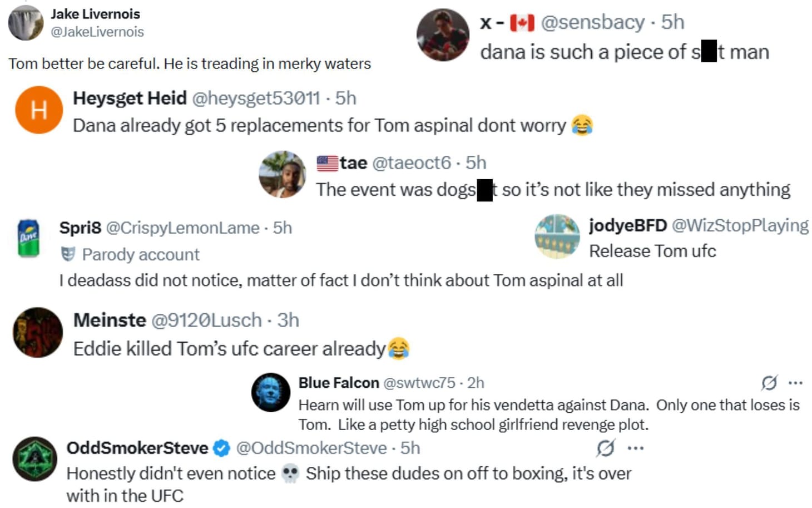Click the 3h timestamp on Meinste's tweet
Image resolution: width=812 pixels, height=508 pixels.
(x=288, y=320)
